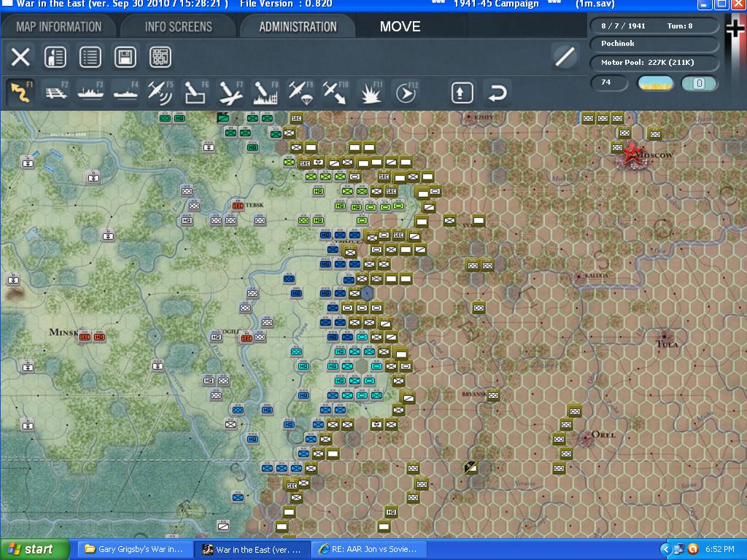This screenshot has height=560, width=747.
Task: Click the boxed up-arrow toolbar icon
Action: [x=462, y=93]
